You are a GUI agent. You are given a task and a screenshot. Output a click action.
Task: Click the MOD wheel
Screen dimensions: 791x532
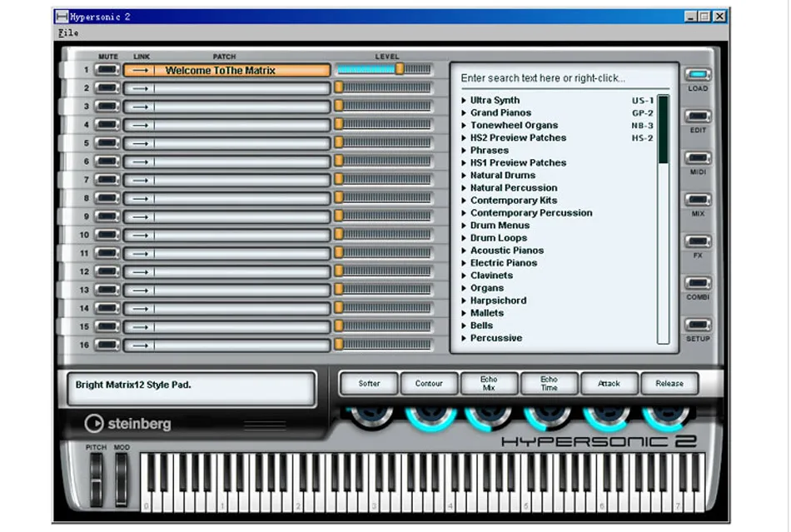click(121, 480)
